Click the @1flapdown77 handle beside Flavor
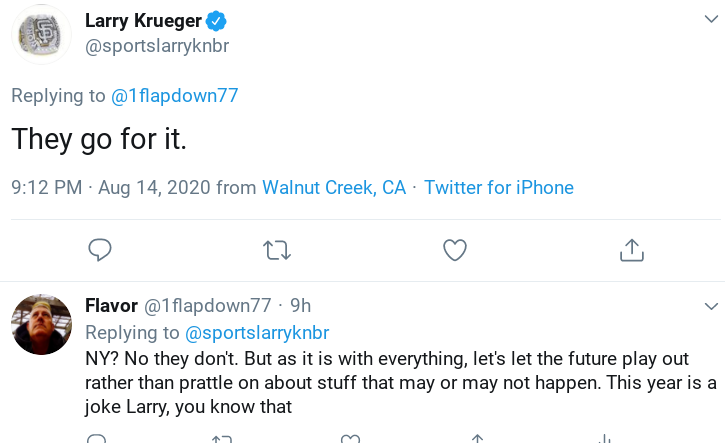725x443 pixels. click(208, 305)
